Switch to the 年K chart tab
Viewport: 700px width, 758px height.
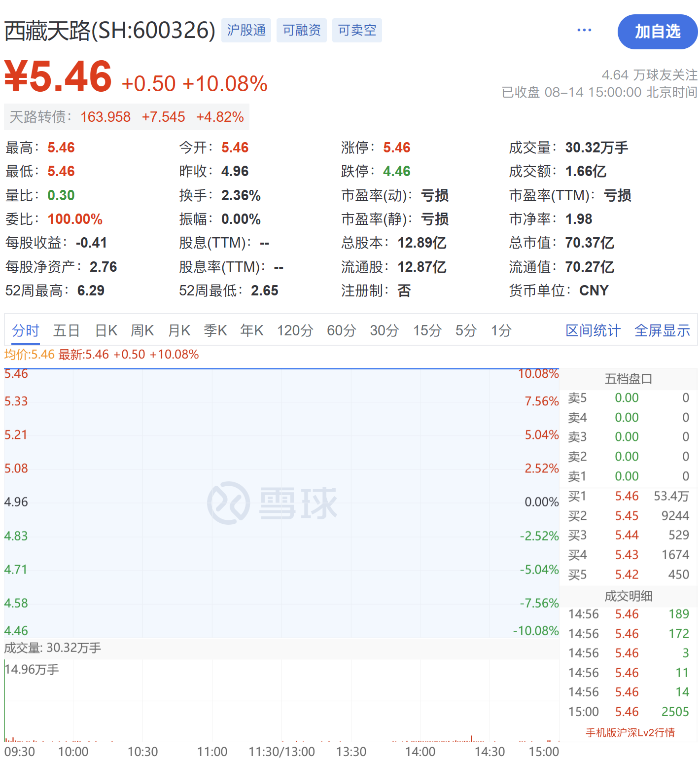[252, 330]
